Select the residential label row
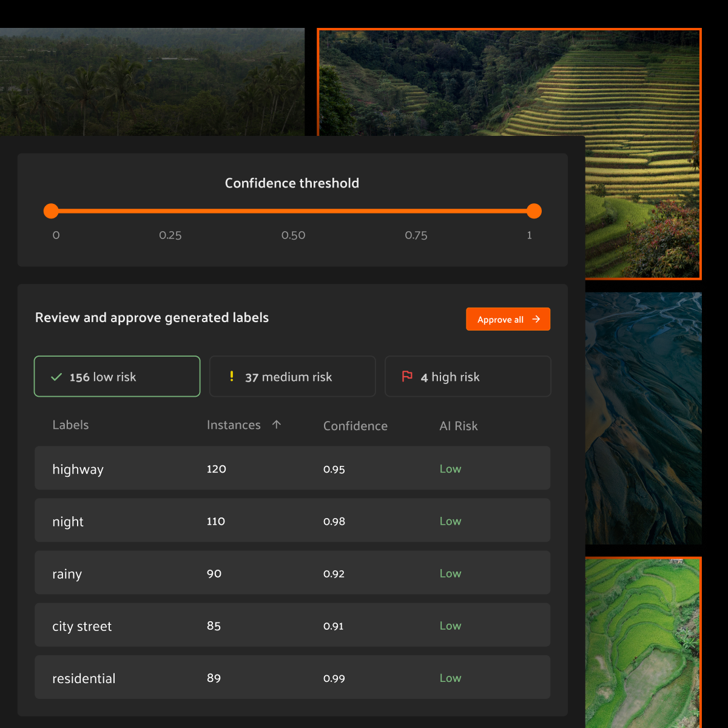Viewport: 728px width, 728px height. (x=292, y=677)
